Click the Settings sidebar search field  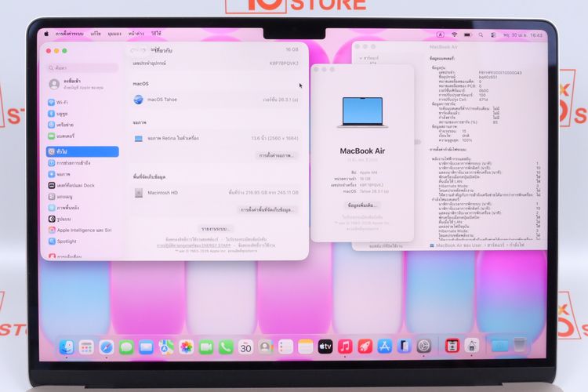[x=83, y=68]
